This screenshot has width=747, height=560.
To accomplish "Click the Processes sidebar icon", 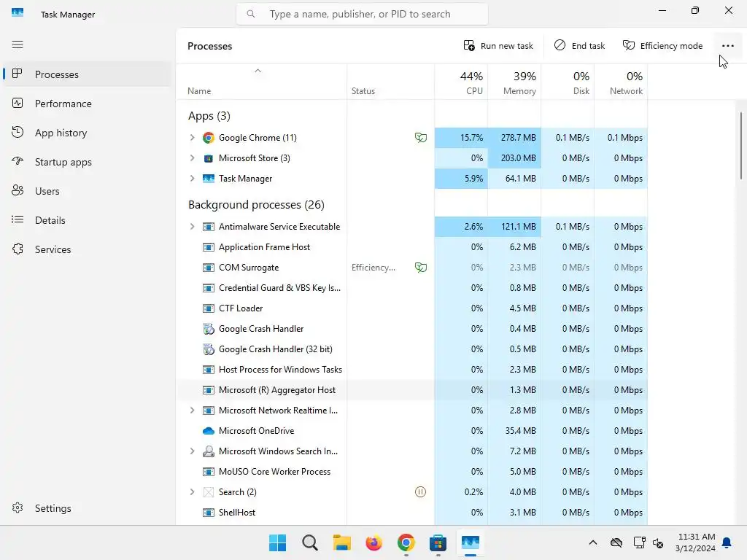I will [18, 74].
